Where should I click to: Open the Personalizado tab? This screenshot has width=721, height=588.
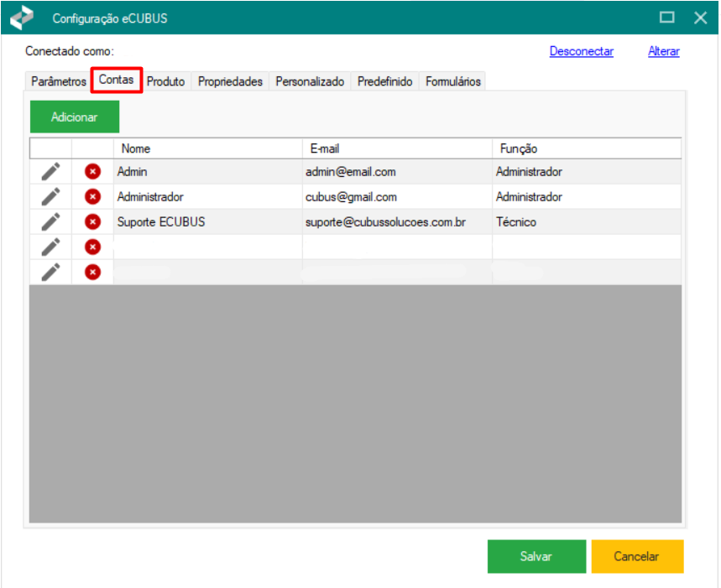(310, 82)
